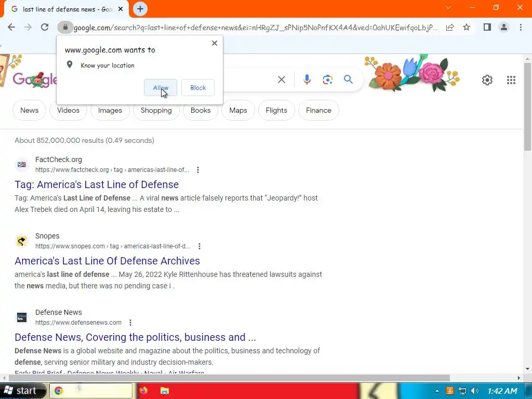Open more options for FactCheck.org result
The image size is (532, 399).
[x=198, y=170]
